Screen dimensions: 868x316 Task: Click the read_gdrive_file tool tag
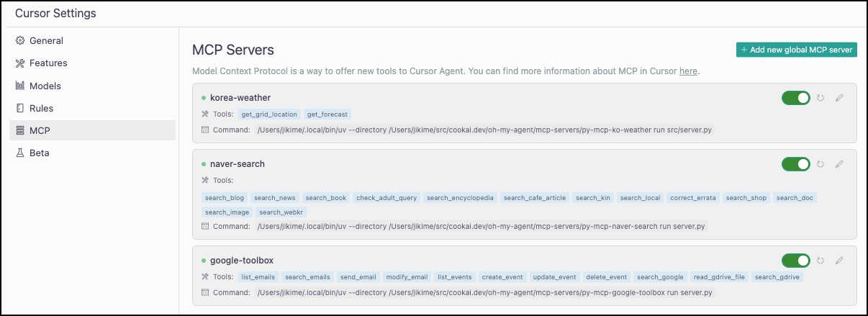pyautogui.click(x=720, y=277)
